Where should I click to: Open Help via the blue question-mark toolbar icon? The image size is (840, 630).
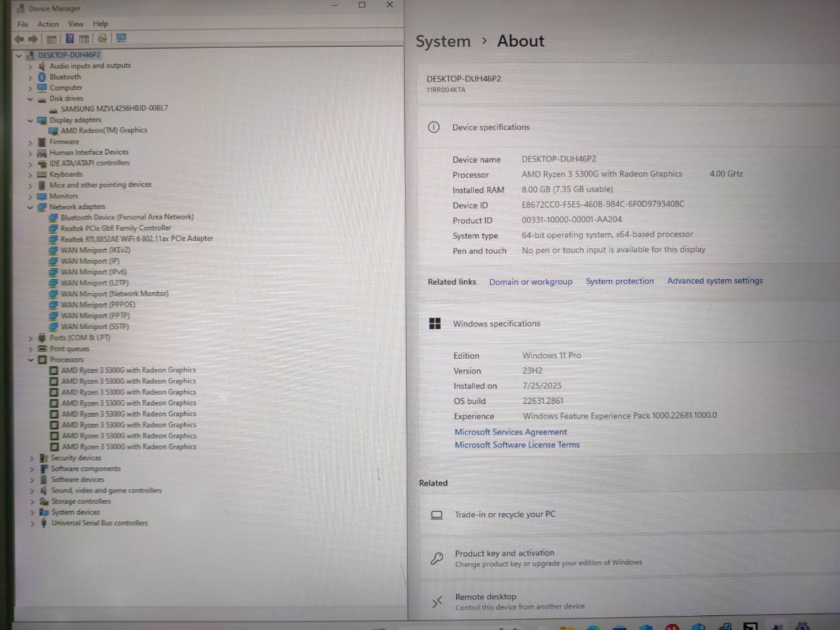69,39
